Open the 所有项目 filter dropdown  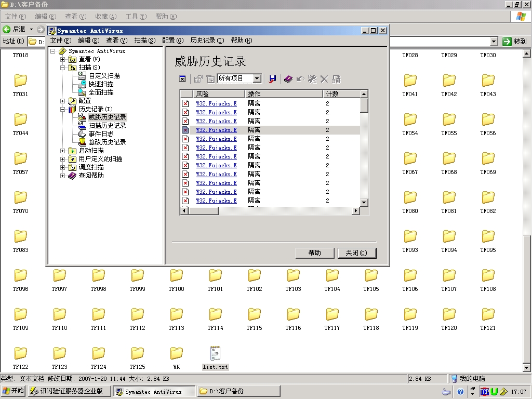[x=257, y=79]
